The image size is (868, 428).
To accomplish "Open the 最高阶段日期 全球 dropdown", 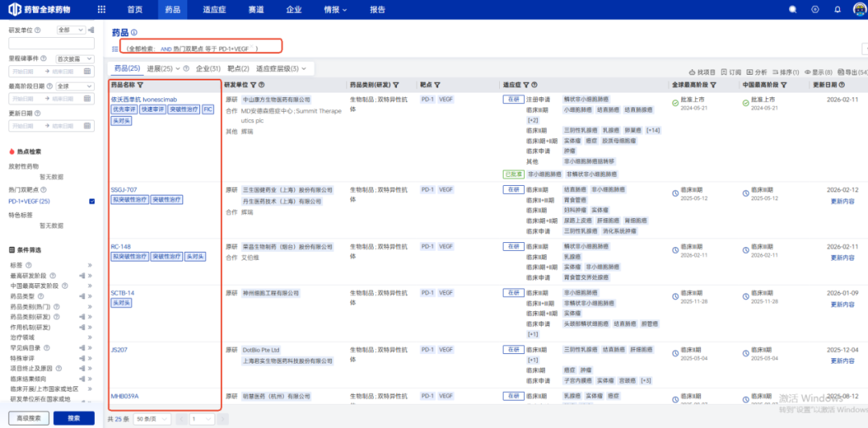I will pos(75,86).
